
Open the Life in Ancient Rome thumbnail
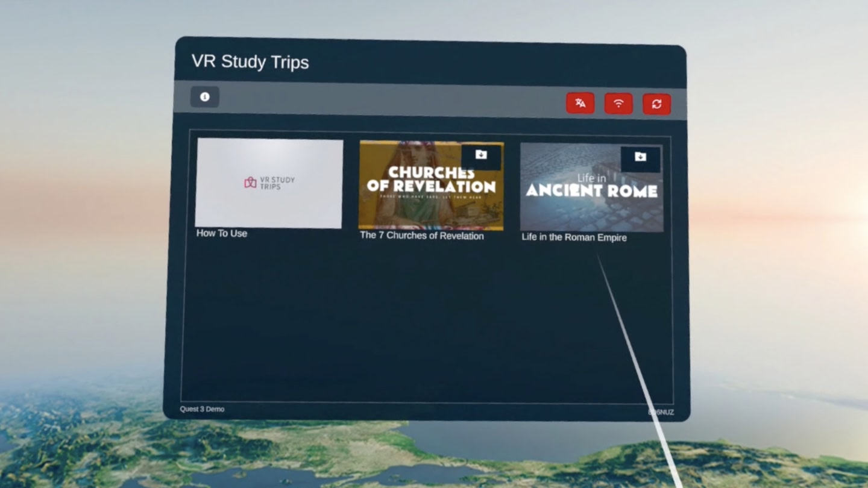click(x=592, y=187)
